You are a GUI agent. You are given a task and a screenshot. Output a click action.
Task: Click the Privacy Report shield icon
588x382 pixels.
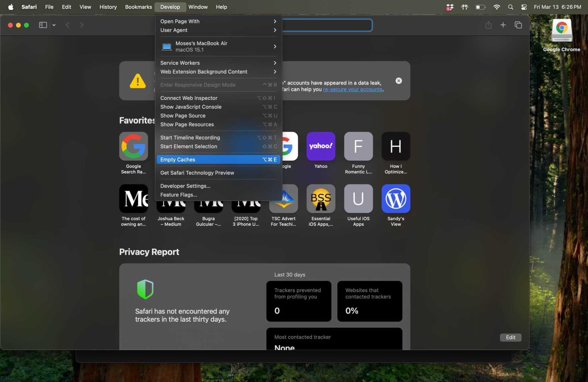(x=145, y=289)
